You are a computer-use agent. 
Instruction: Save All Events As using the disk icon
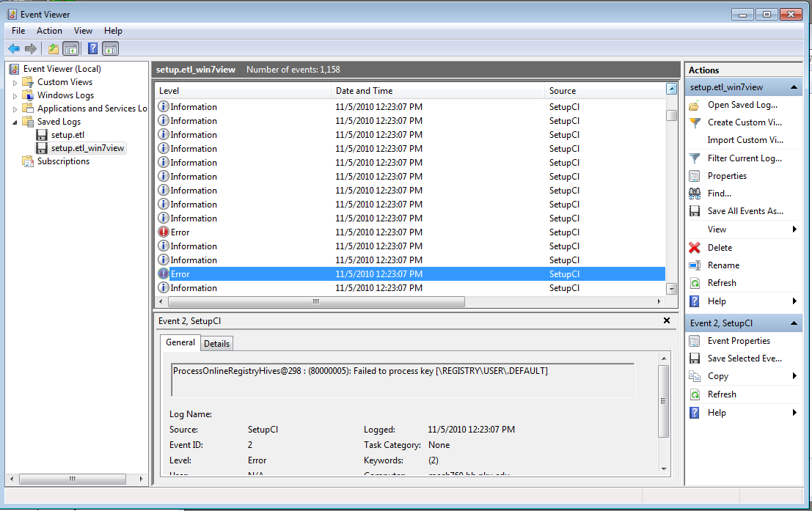[694, 210]
